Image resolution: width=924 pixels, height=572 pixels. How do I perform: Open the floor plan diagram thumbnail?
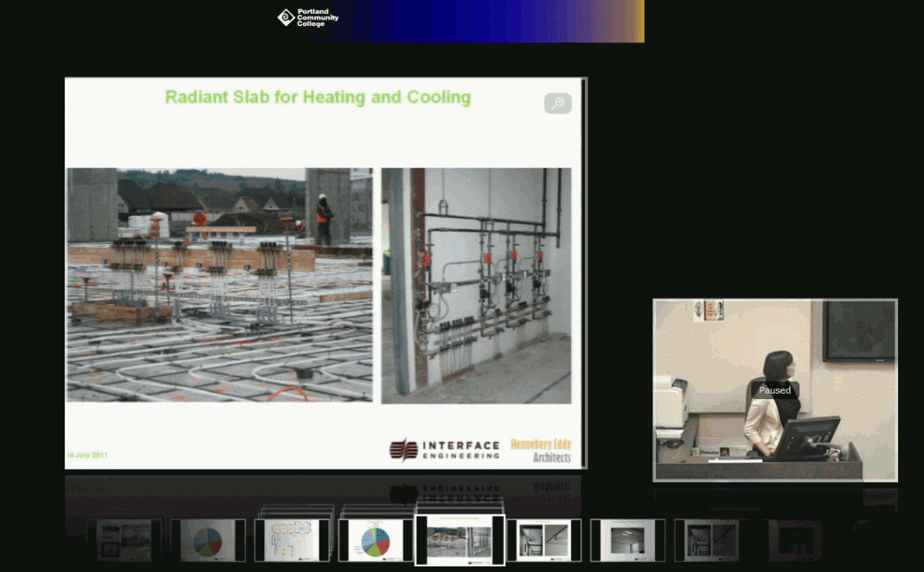click(291, 541)
